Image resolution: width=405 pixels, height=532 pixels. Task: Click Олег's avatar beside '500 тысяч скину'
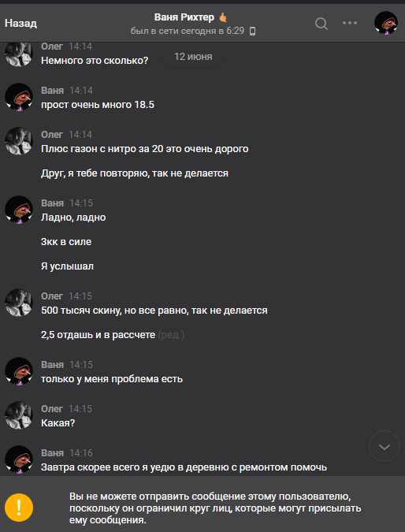click(19, 303)
